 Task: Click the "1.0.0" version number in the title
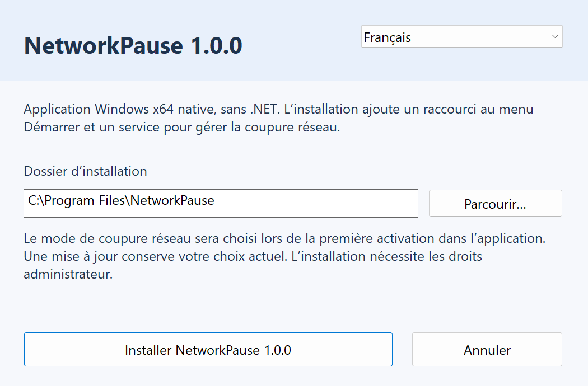216,46
